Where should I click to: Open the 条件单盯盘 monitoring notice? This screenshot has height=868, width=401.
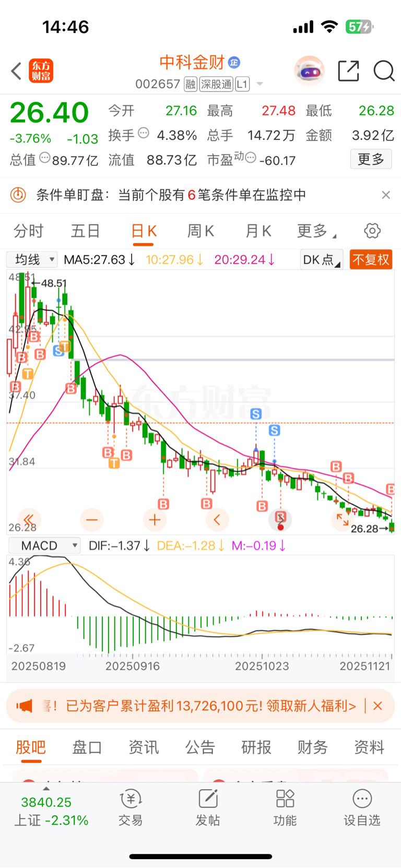pyautogui.click(x=200, y=195)
